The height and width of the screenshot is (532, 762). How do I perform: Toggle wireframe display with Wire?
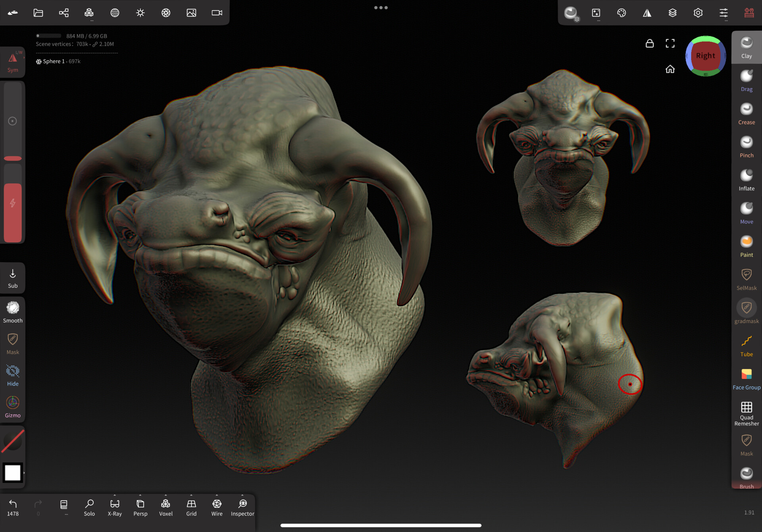(217, 507)
